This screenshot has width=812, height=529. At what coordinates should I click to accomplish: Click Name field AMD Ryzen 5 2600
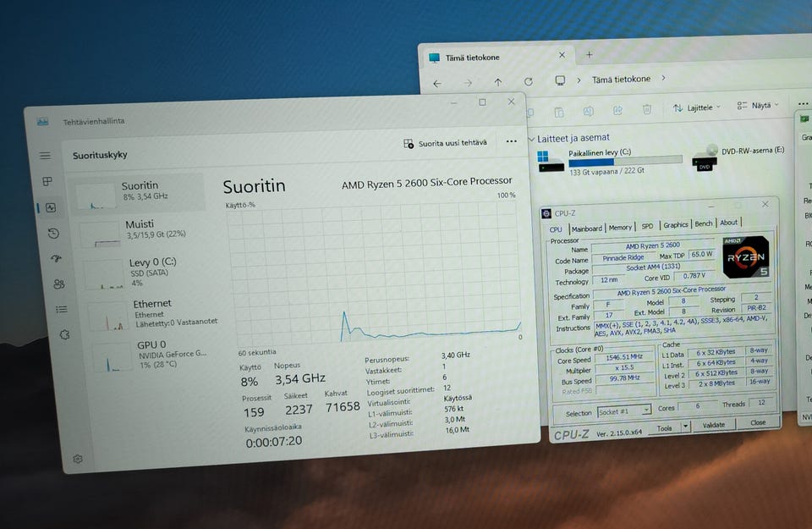click(x=652, y=245)
